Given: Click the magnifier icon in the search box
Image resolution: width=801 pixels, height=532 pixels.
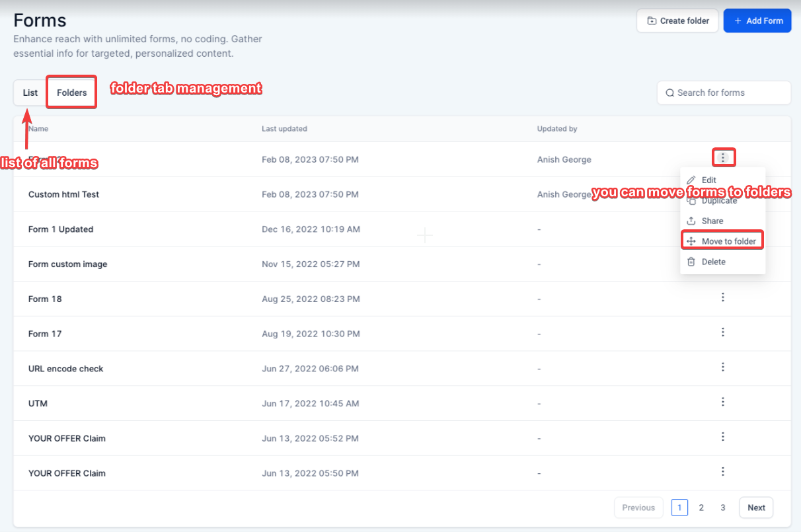Looking at the screenshot, I should click(670, 93).
